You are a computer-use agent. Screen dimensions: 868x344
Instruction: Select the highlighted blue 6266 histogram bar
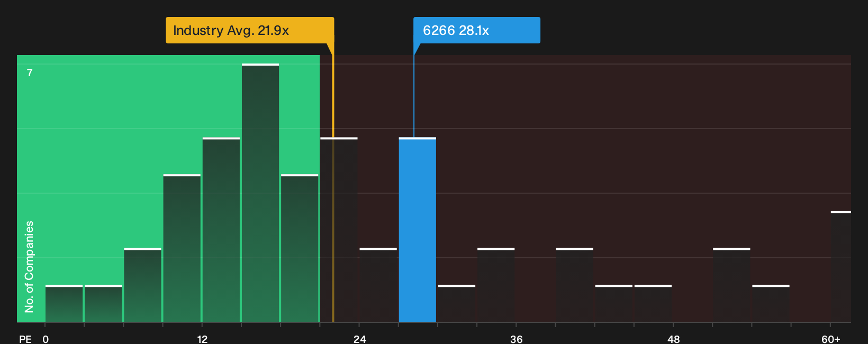(x=418, y=230)
